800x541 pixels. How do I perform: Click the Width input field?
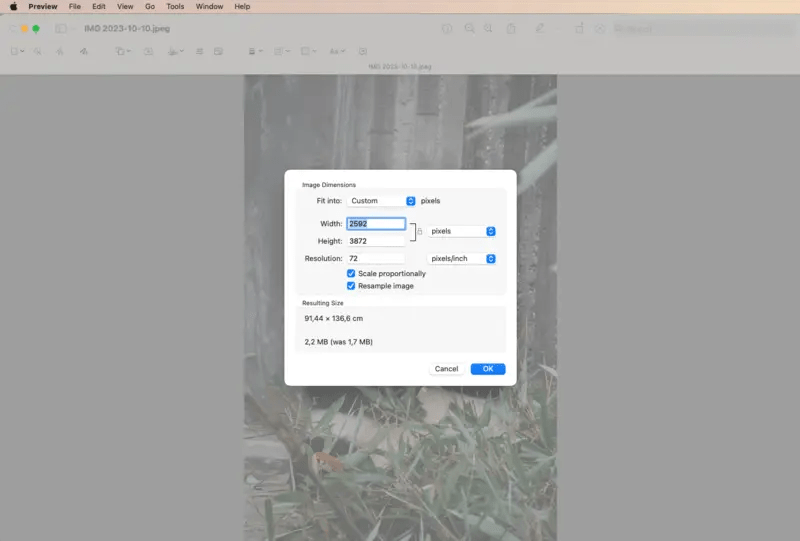click(x=376, y=224)
